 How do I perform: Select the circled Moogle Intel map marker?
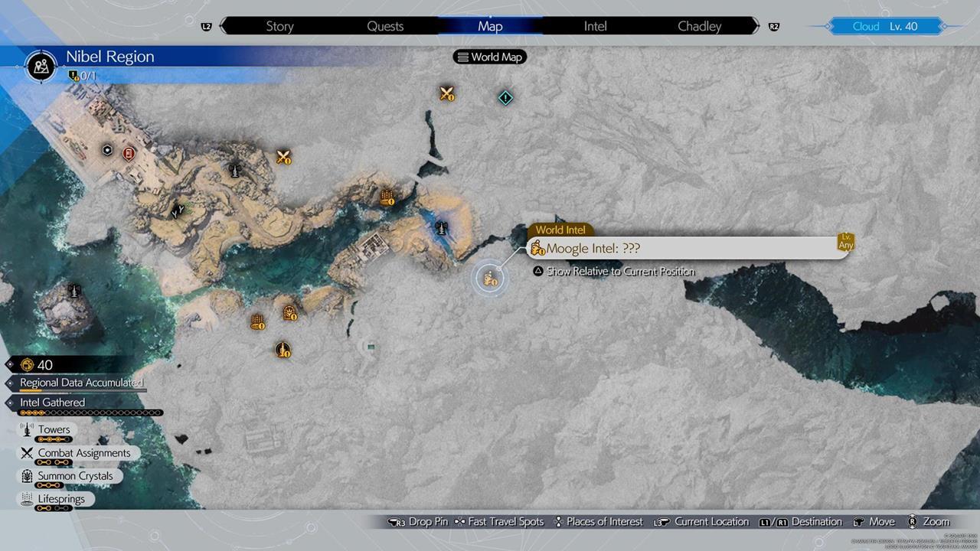[x=488, y=279]
